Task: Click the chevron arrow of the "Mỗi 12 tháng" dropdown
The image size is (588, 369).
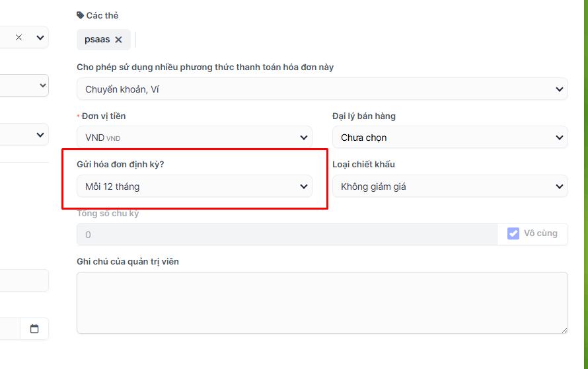Action: (304, 186)
